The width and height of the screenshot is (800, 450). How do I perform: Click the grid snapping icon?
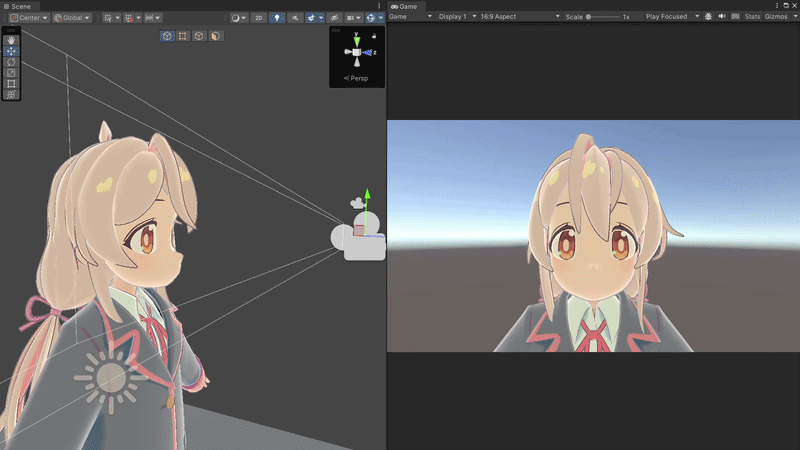pos(129,18)
